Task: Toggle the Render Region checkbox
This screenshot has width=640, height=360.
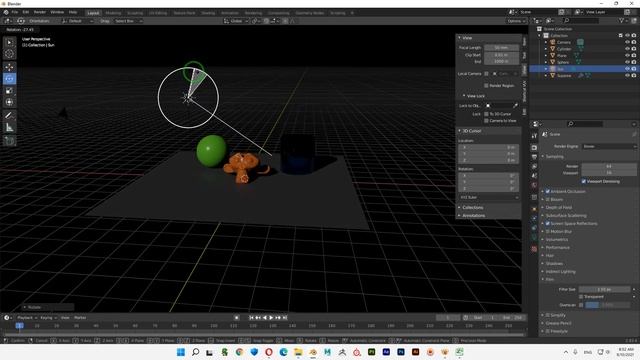Action: 486,86
